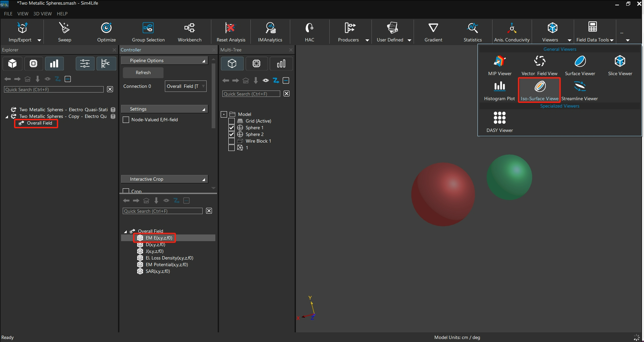Click the Reset Analysis toolbar icon
This screenshot has width=644, height=342.
tap(231, 32)
